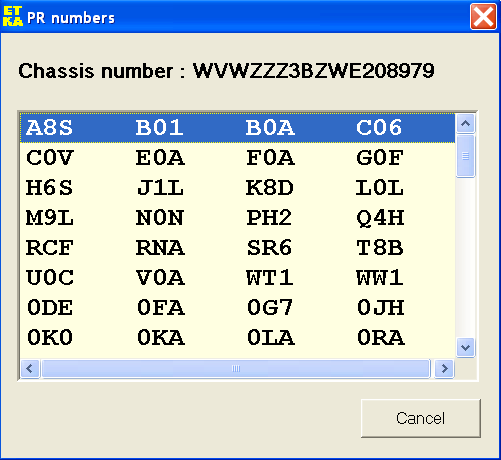This screenshot has width=501, height=460.
Task: Click the chassis number WVWZZZ3BZWE208979 text
Action: (x=314, y=71)
